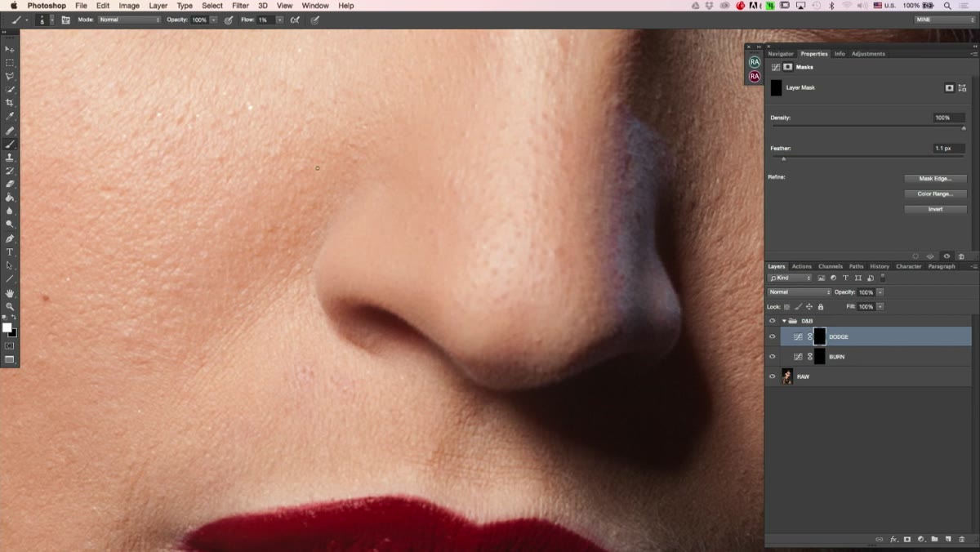Image resolution: width=980 pixels, height=552 pixels.
Task: Filter layers for pixel layers icon
Action: point(822,278)
